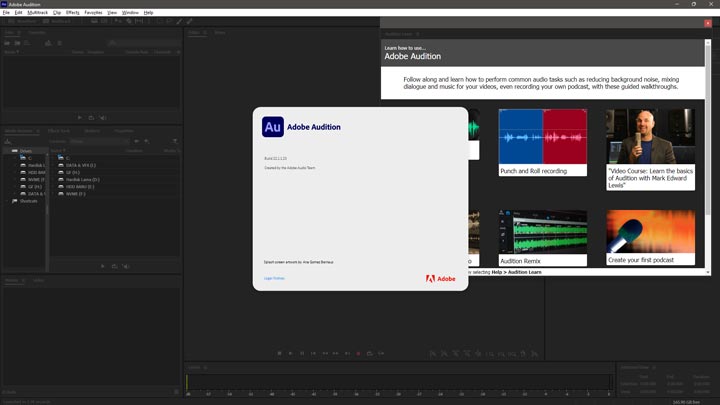Open the Window menu

click(130, 12)
